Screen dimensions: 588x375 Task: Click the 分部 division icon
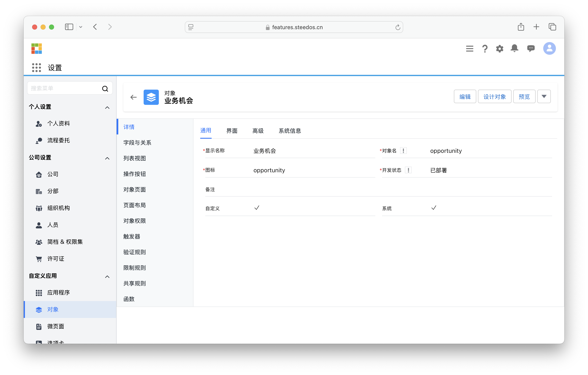[39, 191]
